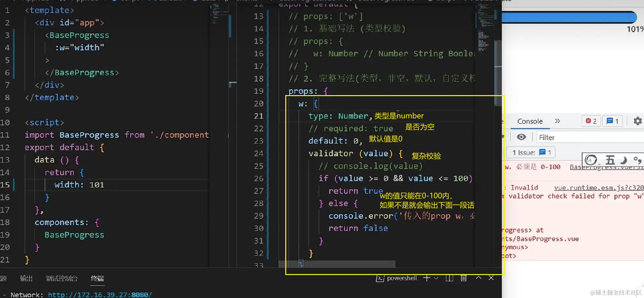Viewport: 644px width, 298px height.
Task: Click the 'if (value >= 0 && value <= 100)' line
Action: (x=395, y=178)
